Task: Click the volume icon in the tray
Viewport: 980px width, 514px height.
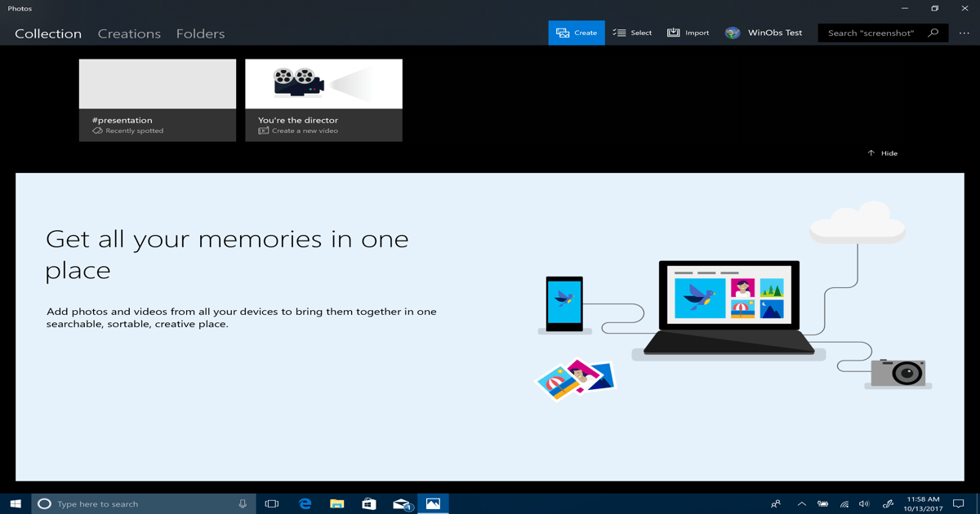Action: pyautogui.click(x=863, y=503)
